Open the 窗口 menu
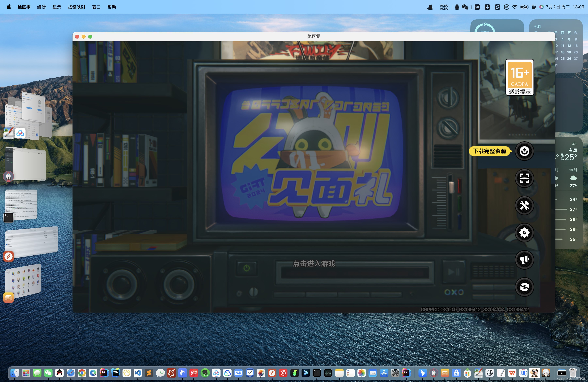Screen dimensions: 588x382 (96, 7)
